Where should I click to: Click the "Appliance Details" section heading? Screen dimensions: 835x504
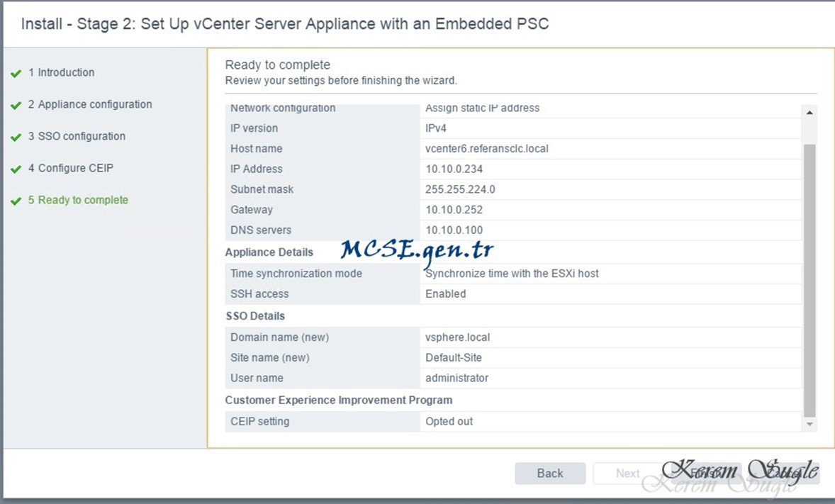269,252
